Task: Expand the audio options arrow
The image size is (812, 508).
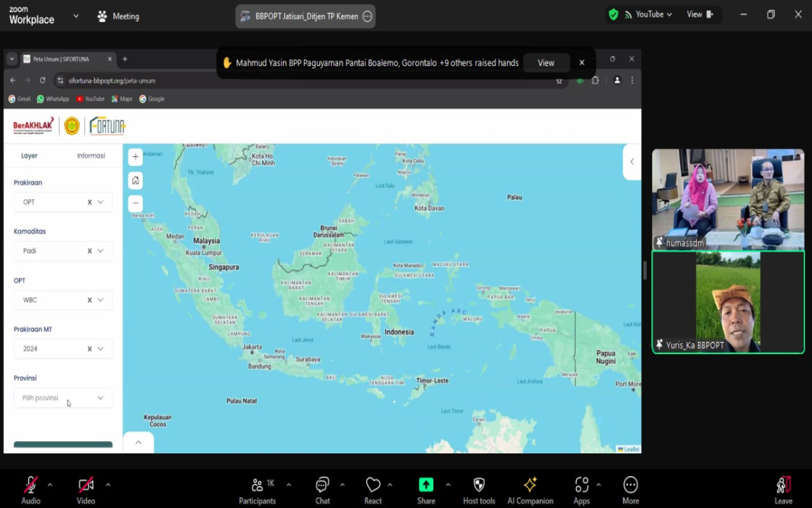Action: pyautogui.click(x=50, y=484)
